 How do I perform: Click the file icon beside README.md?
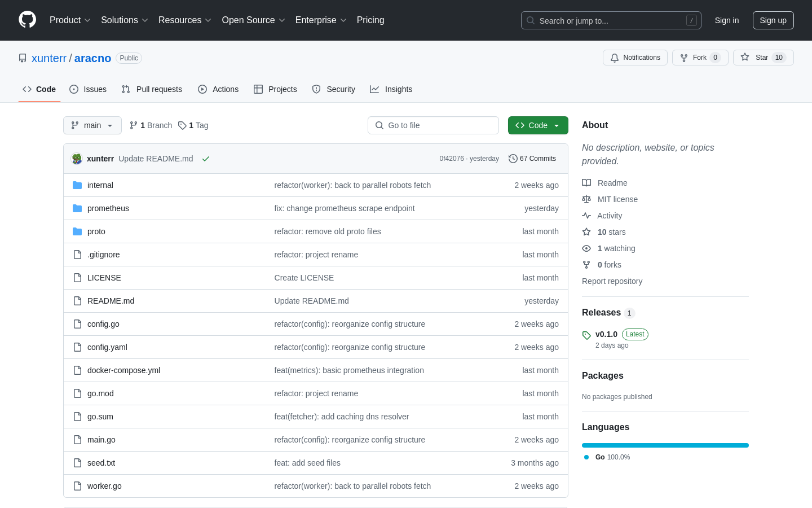pyautogui.click(x=77, y=301)
